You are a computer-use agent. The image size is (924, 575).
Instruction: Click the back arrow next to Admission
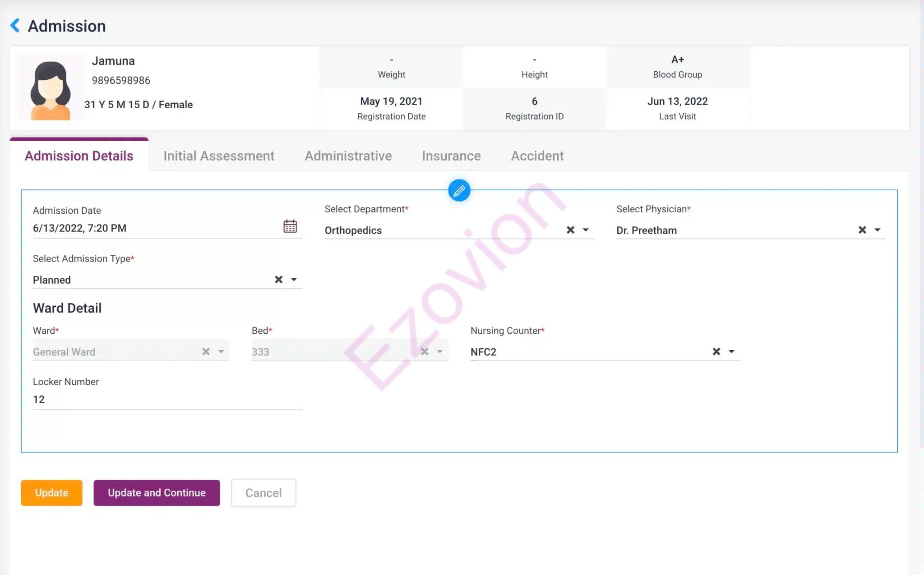tap(15, 26)
